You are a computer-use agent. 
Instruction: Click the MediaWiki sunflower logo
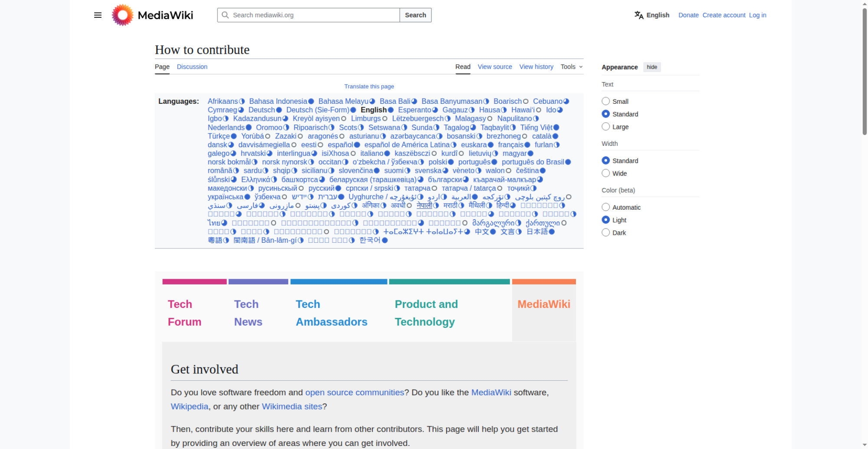(122, 15)
